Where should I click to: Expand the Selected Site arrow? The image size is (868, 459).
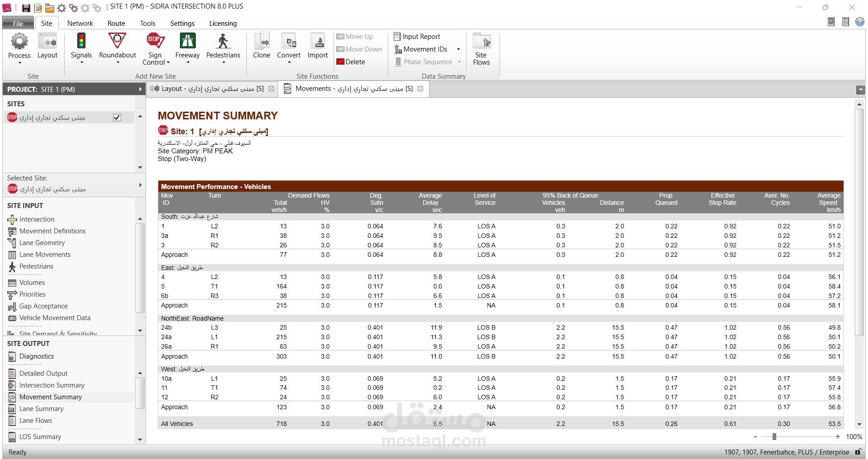click(x=140, y=185)
